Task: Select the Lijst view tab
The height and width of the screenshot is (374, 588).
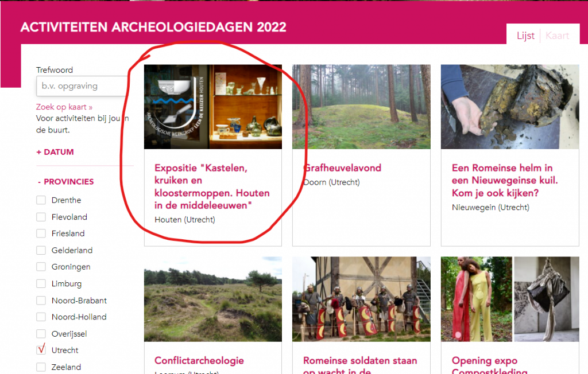Action: pos(525,36)
